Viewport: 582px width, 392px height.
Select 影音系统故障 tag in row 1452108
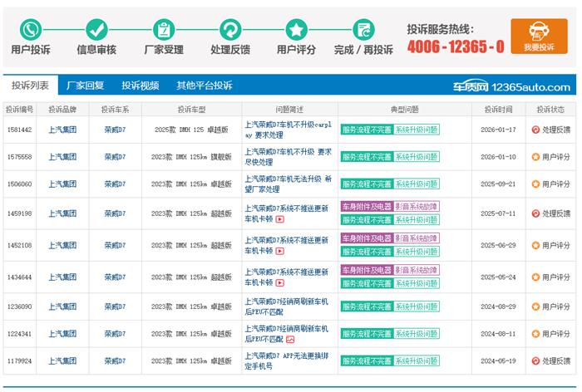(x=417, y=238)
